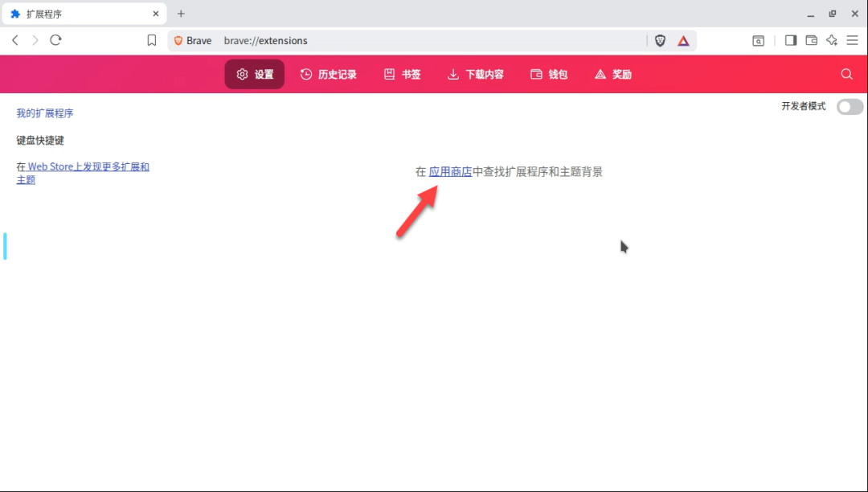Open the Leo AI sparkle icon
Image resolution: width=868 pixels, height=492 pixels.
point(832,40)
